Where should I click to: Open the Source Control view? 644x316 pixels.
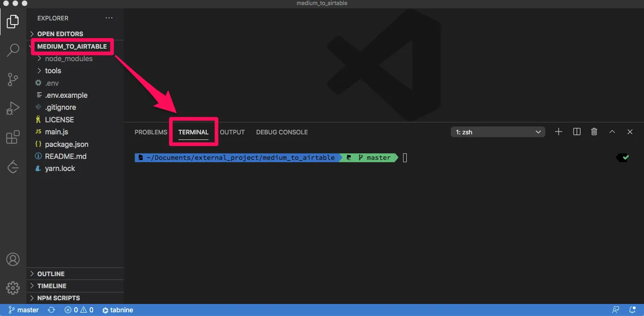pos(13,80)
